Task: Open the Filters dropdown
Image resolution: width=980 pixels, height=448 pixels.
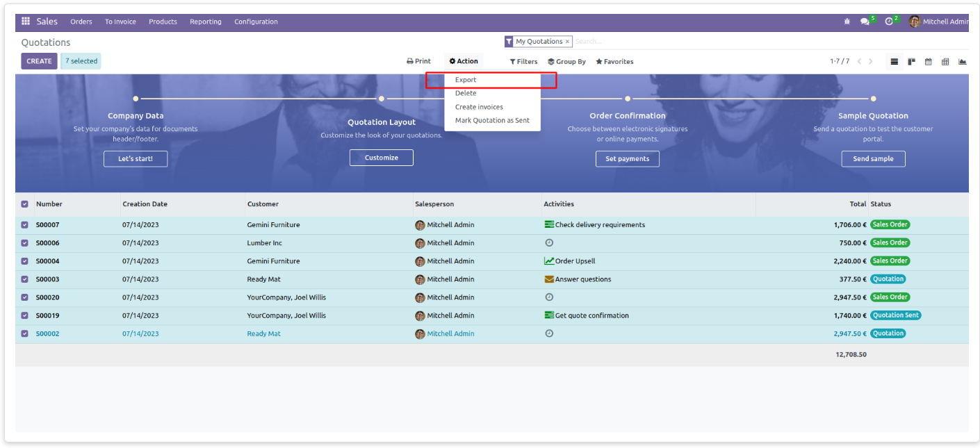Action: 523,62
